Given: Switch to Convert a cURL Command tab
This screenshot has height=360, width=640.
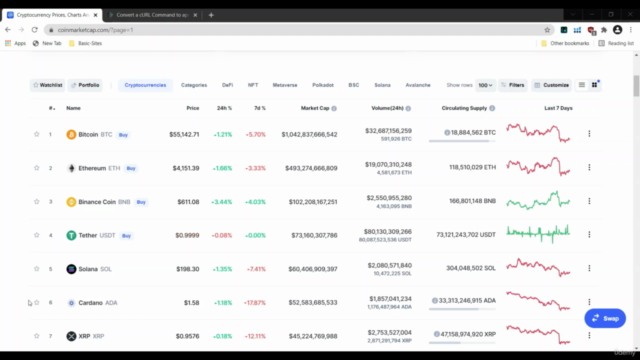Looking at the screenshot, I should click(152, 15).
